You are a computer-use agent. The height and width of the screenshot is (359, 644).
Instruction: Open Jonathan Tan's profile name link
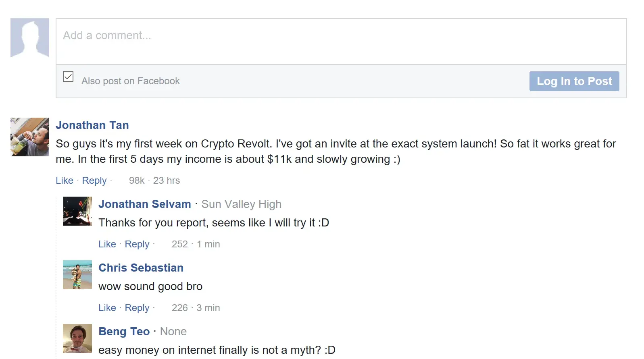[92, 125]
